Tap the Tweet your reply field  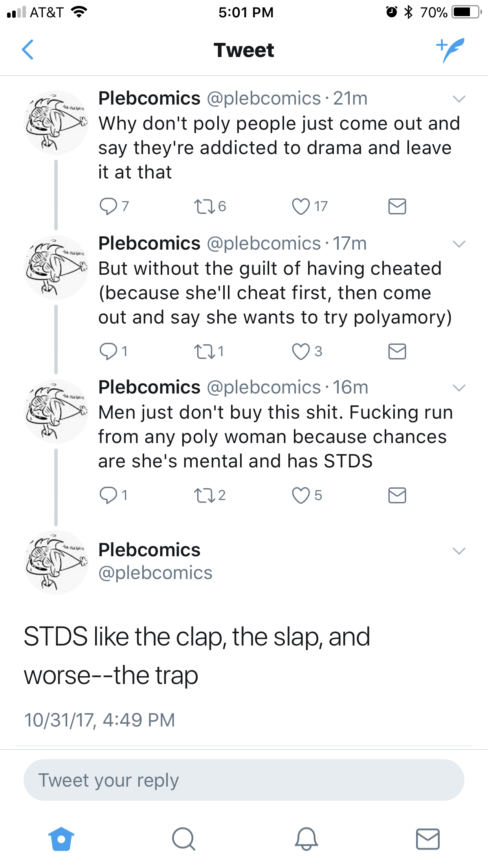pyautogui.click(x=244, y=780)
